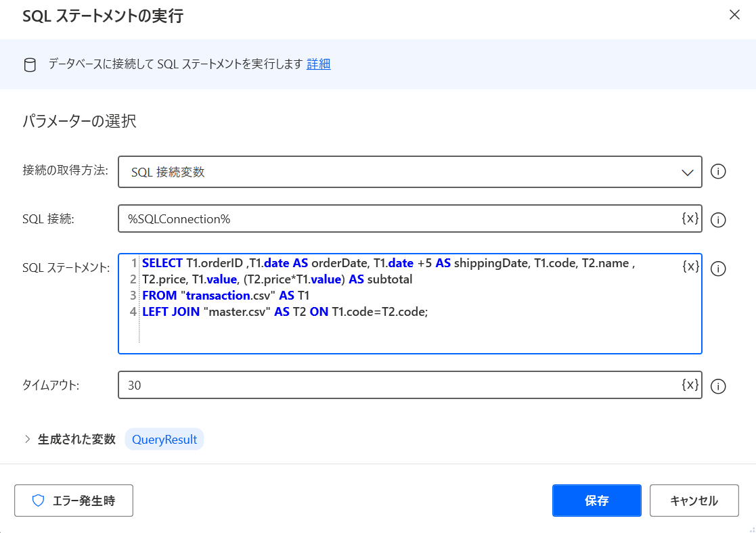Click the キャンセル button
The width and height of the screenshot is (756, 533).
(694, 501)
